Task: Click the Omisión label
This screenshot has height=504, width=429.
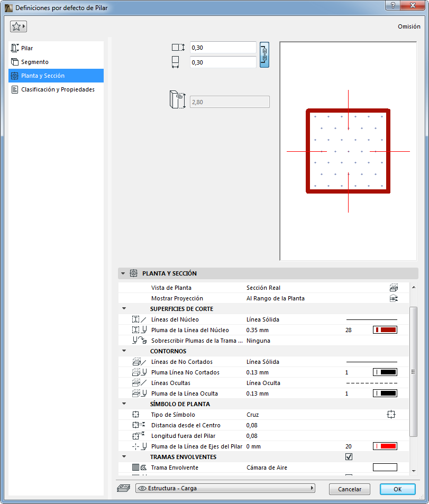Action: pyautogui.click(x=409, y=26)
